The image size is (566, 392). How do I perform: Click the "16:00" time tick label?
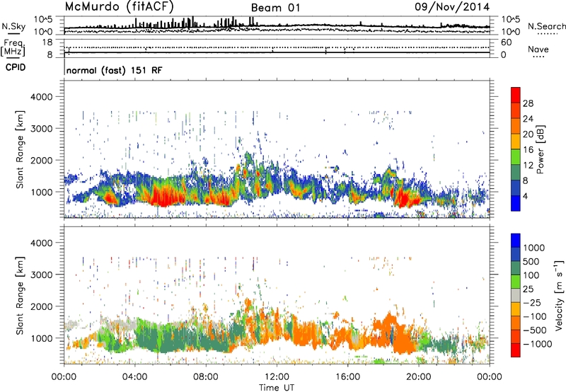(347, 377)
